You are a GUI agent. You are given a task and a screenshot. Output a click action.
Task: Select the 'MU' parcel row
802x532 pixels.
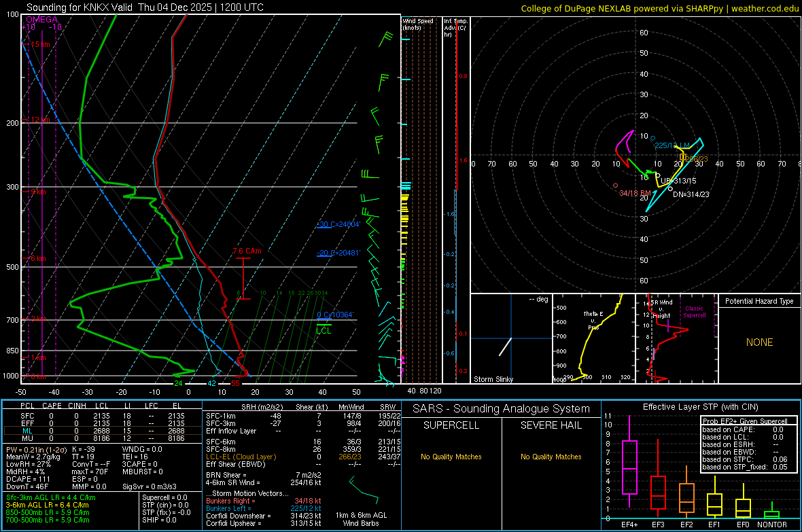[103, 438]
